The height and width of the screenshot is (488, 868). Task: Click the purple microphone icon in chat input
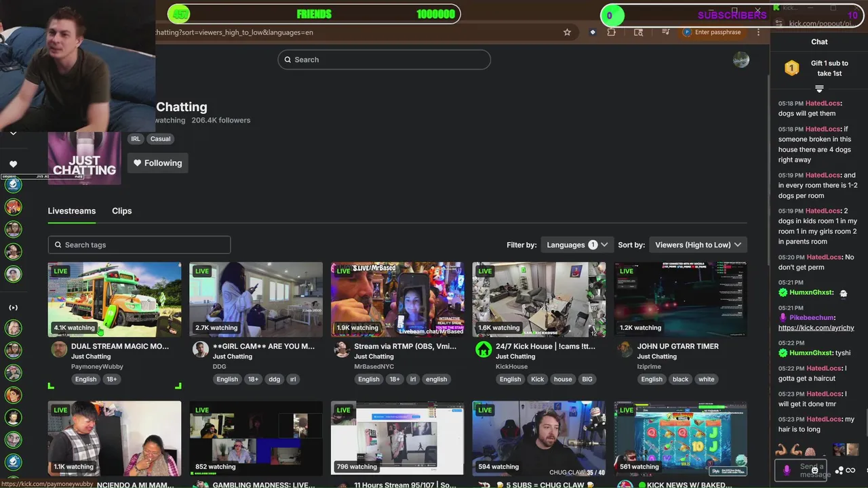(x=787, y=470)
